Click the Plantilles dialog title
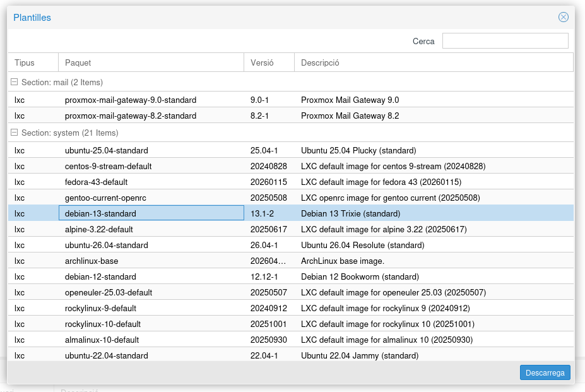585x392 pixels. 32,18
